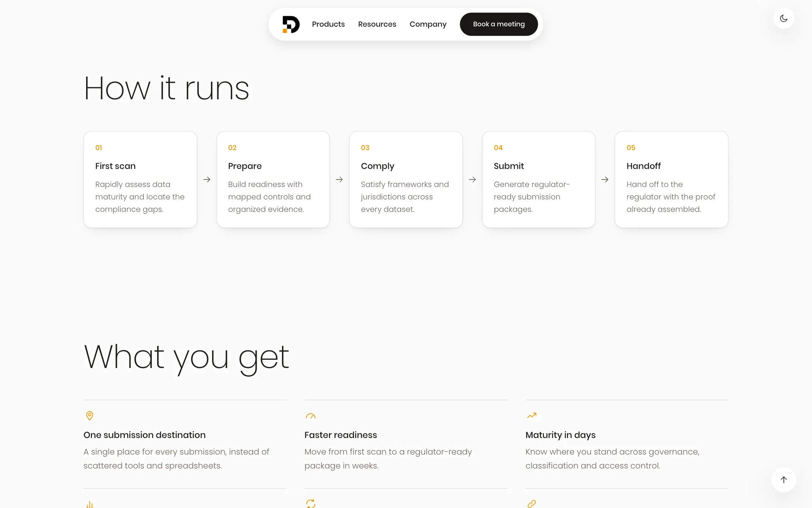Click arrow between Submit and Handoff

[605, 179]
